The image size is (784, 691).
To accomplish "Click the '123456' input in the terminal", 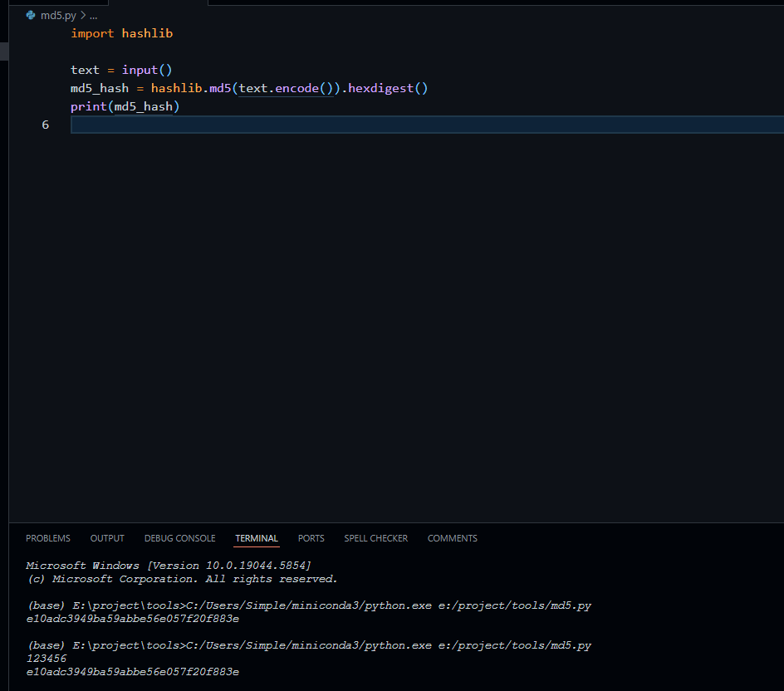I will 46,659.
